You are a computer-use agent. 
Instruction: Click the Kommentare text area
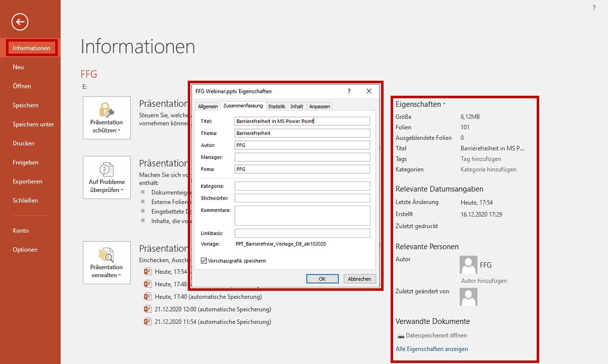pyautogui.click(x=302, y=216)
